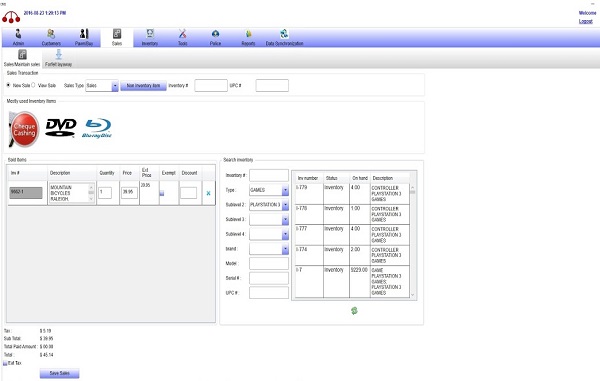The width and height of the screenshot is (600, 381).
Task: Select the Blu-ray Disc quick item
Action: click(x=97, y=128)
